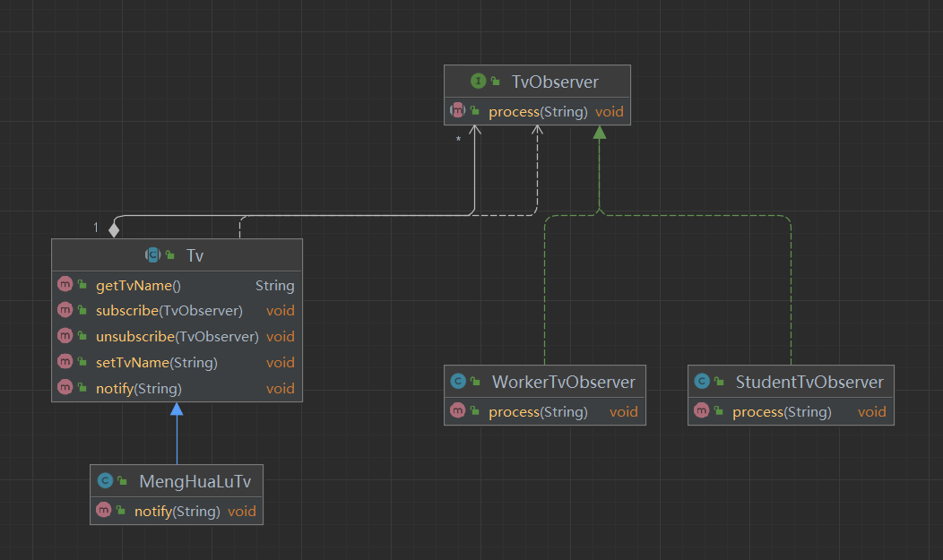This screenshot has height=560, width=943.
Task: Click method icon in MengHuaLuTv
Action: pos(104,510)
